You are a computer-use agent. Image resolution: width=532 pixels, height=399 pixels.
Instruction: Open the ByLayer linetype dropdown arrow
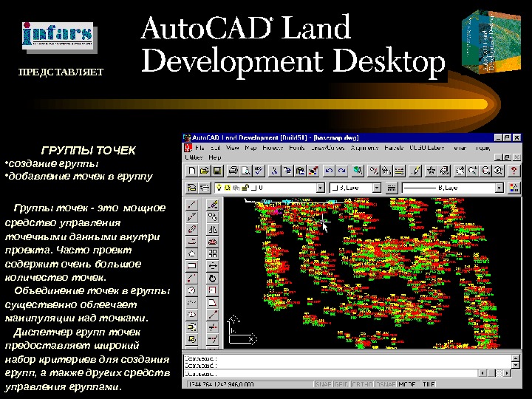tap(499, 188)
